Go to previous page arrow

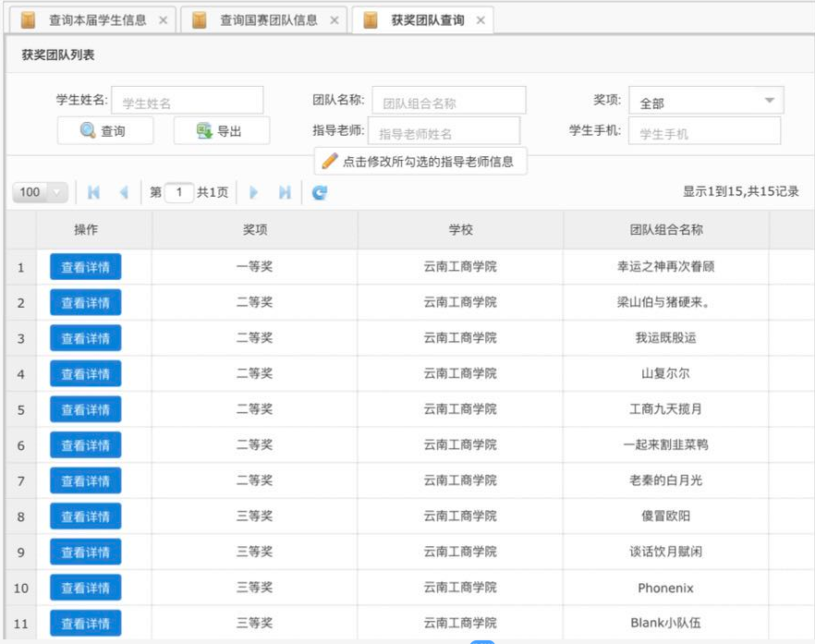tap(124, 192)
